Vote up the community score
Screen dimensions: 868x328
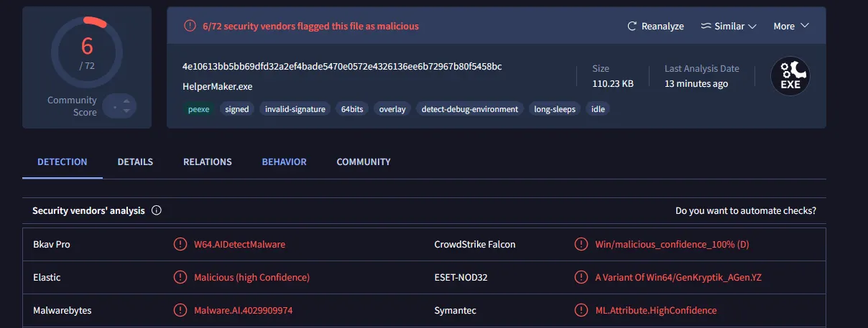tap(126, 101)
